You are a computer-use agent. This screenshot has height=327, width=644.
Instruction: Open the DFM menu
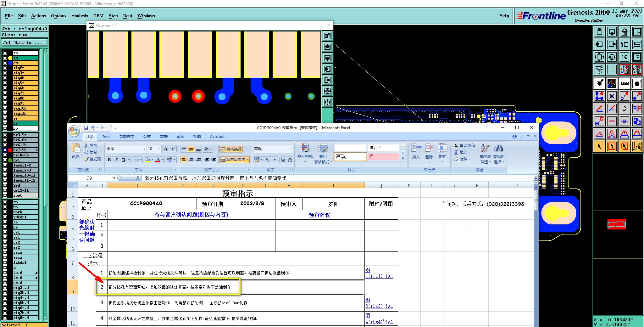(x=98, y=16)
